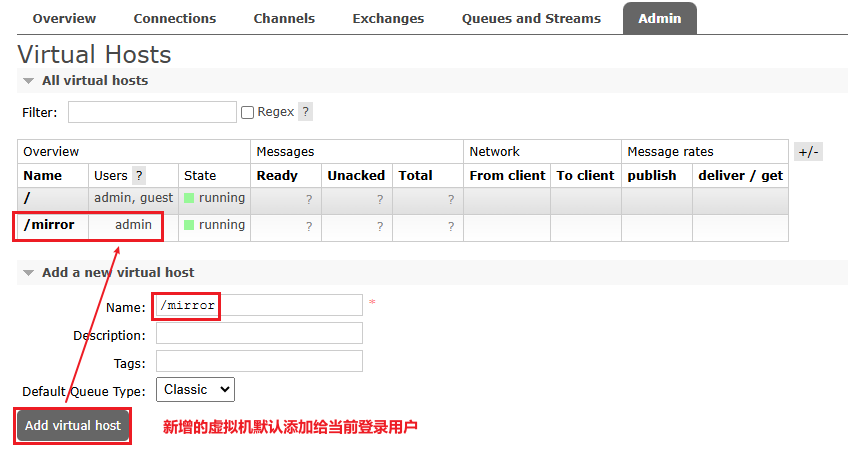The width and height of the screenshot is (848, 450).
Task: Open the /mirror virtual host link
Action: coord(49,225)
